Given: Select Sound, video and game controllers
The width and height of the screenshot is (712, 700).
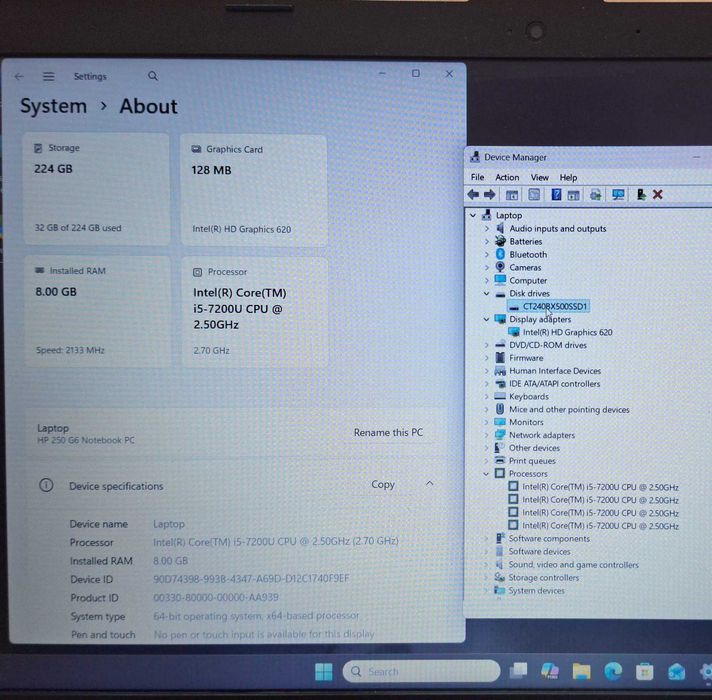Looking at the screenshot, I should point(573,565).
